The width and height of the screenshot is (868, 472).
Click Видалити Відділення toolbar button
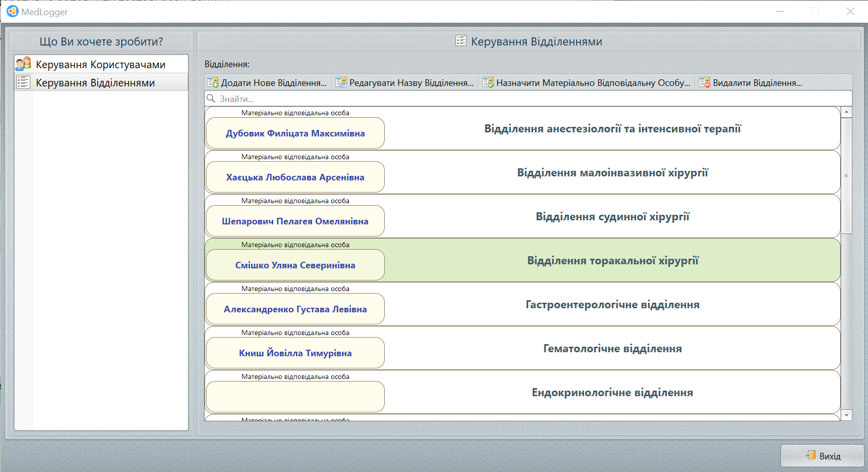(751, 82)
